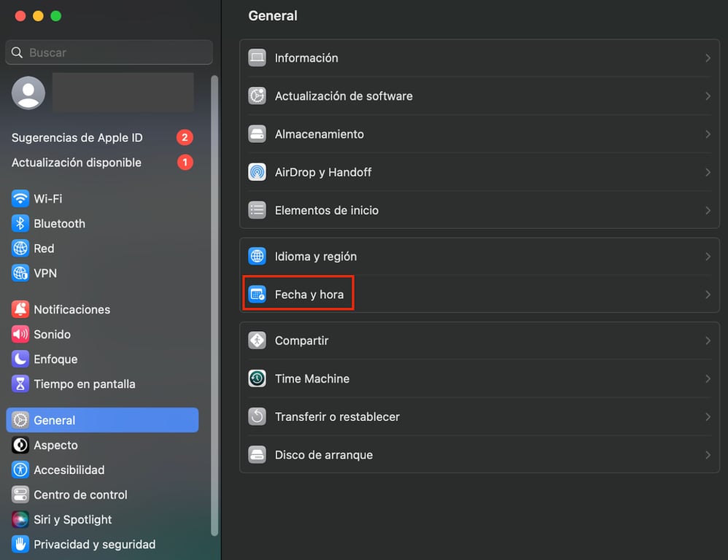Open Notificaciones settings
The image size is (728, 560).
(x=69, y=309)
